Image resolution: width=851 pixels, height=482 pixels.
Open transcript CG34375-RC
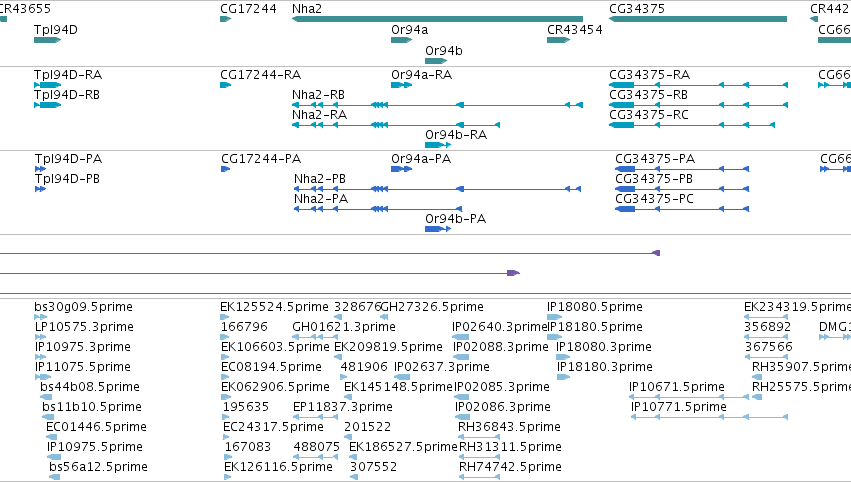click(x=649, y=115)
